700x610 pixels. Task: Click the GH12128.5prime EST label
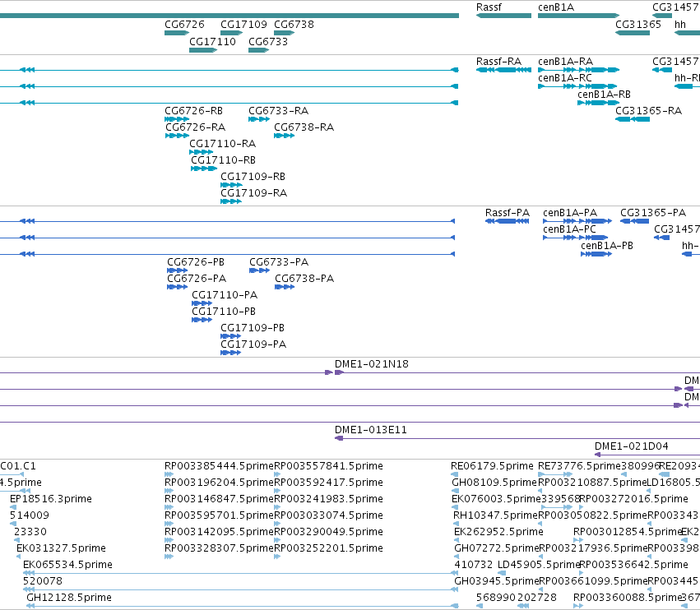(69, 597)
